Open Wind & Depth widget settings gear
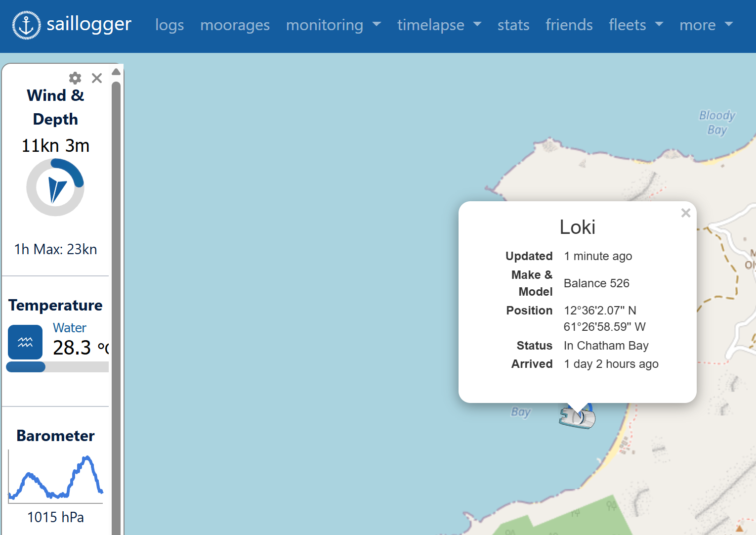Viewport: 756px width, 535px height. [75, 78]
